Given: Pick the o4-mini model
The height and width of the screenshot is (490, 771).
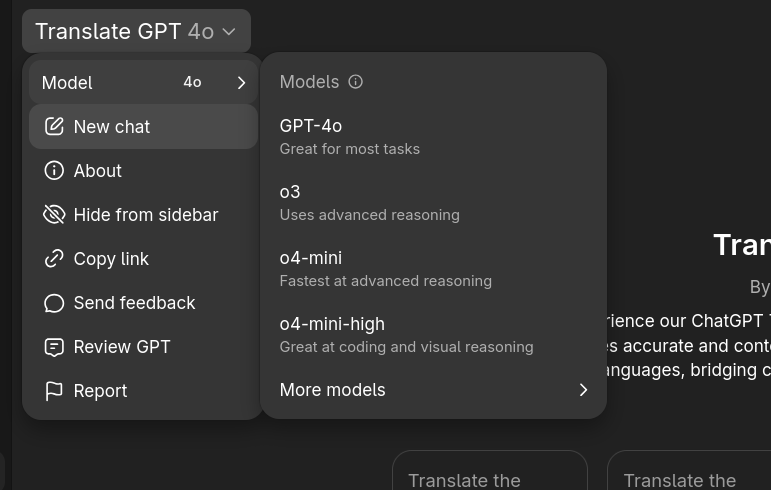Looking at the screenshot, I should 433,269.
